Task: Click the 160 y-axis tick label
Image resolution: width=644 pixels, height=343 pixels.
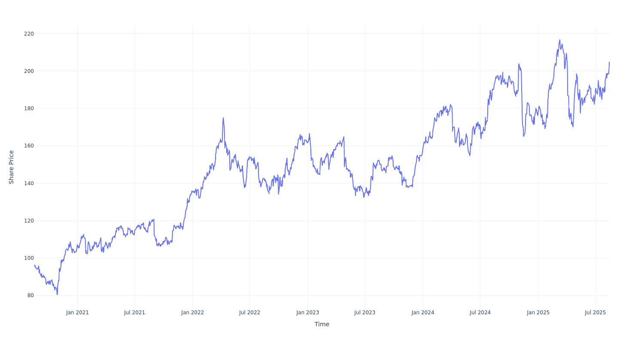Action: (x=29, y=146)
